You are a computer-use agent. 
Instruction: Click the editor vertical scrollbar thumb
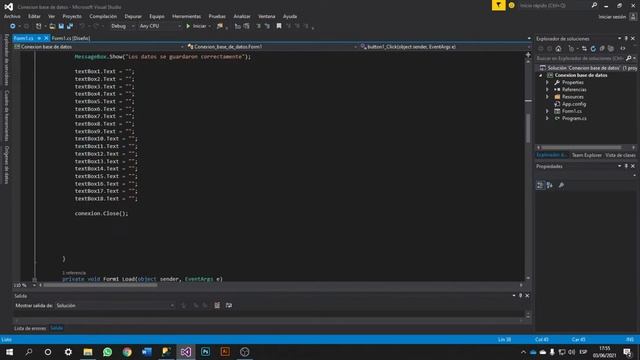[528, 127]
